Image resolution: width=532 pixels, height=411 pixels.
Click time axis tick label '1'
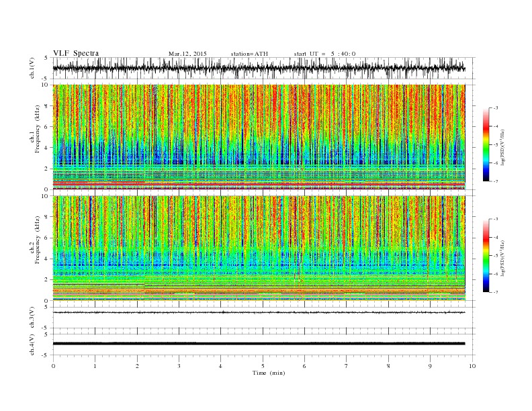95,366
